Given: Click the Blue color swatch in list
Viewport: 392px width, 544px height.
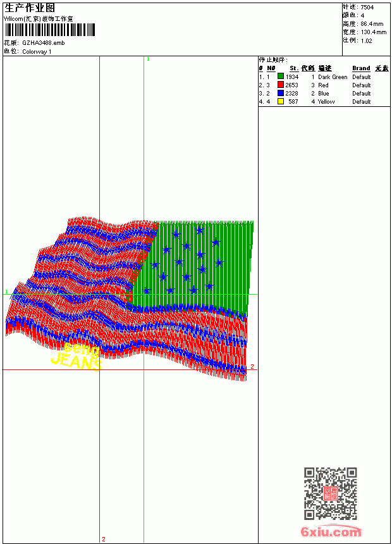Looking at the screenshot, I should [281, 93].
